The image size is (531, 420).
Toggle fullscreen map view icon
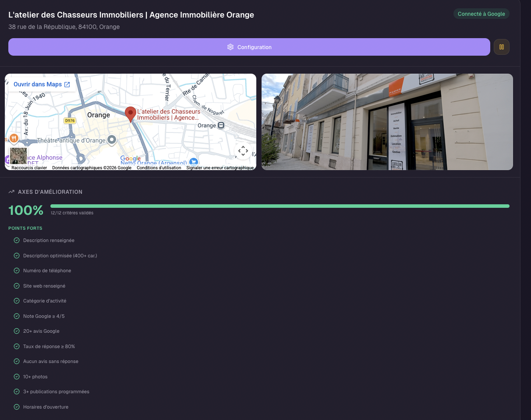[x=243, y=151]
